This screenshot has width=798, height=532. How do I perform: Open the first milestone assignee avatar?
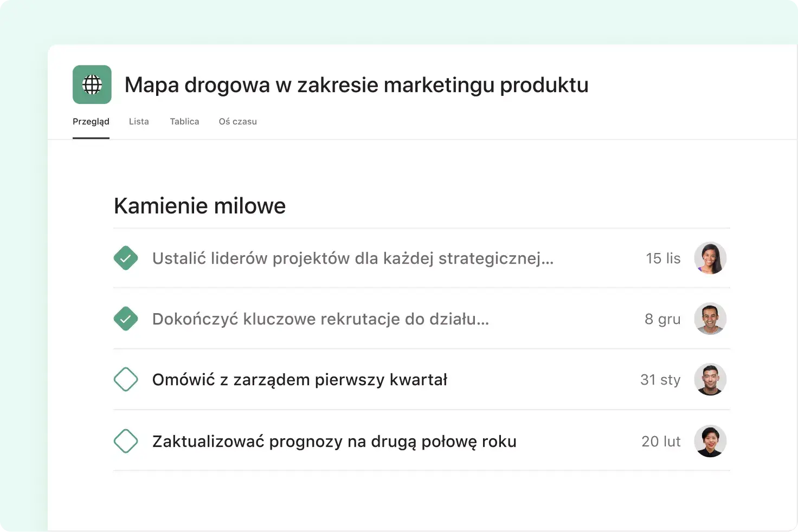pos(710,258)
